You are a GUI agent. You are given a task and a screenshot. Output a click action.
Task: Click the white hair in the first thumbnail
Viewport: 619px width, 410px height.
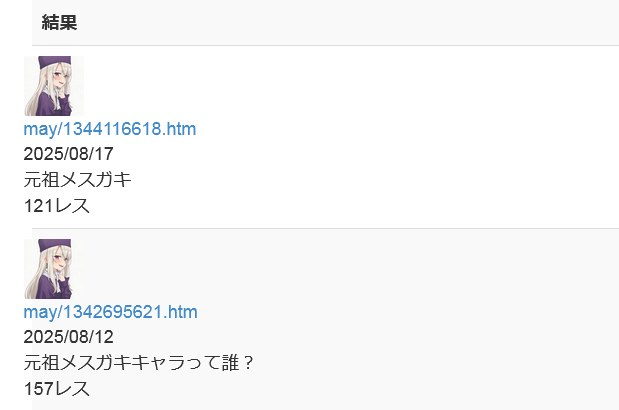[x=36, y=97]
